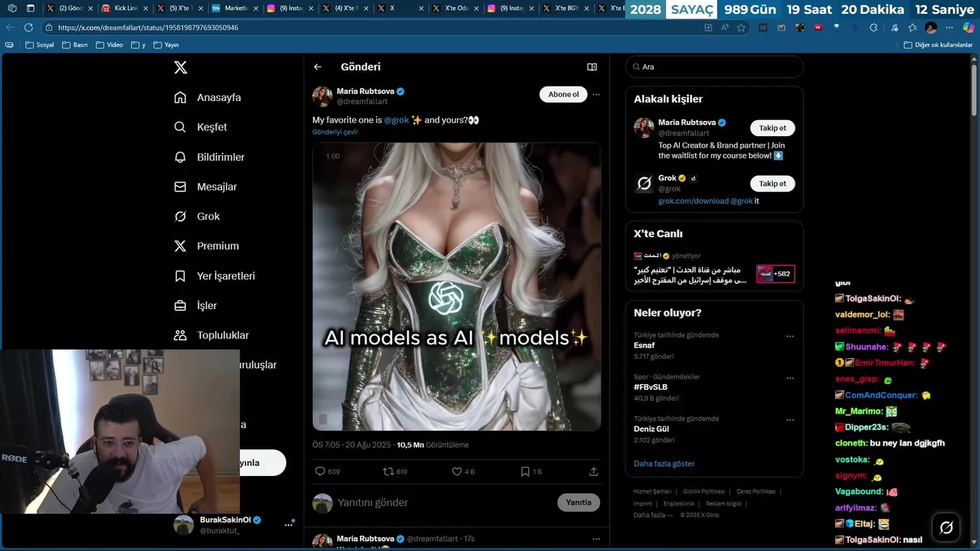This screenshot has height=551, width=980.
Task: Open Anasayfa home in sidebar
Action: (207, 97)
